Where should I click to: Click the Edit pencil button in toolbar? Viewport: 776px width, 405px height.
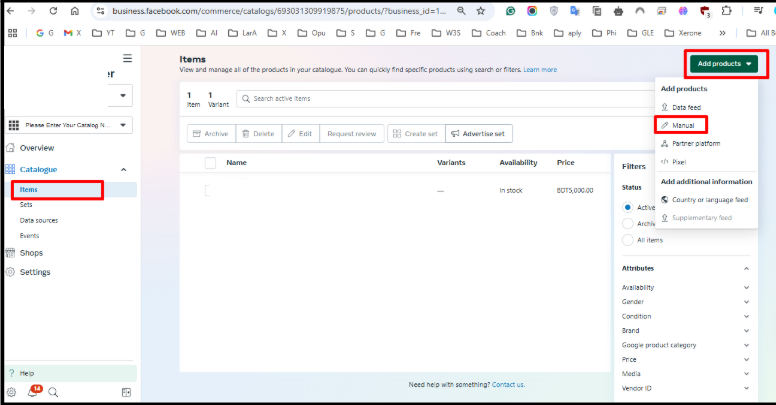[x=301, y=133]
